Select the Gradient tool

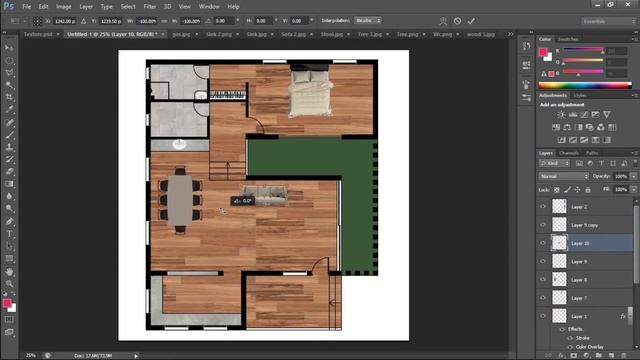(9, 184)
